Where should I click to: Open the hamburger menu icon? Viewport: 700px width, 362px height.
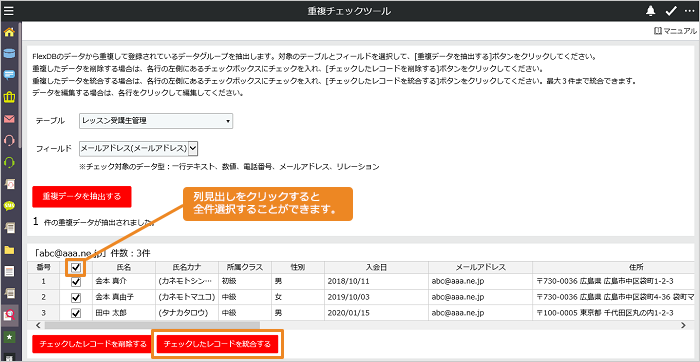point(9,11)
